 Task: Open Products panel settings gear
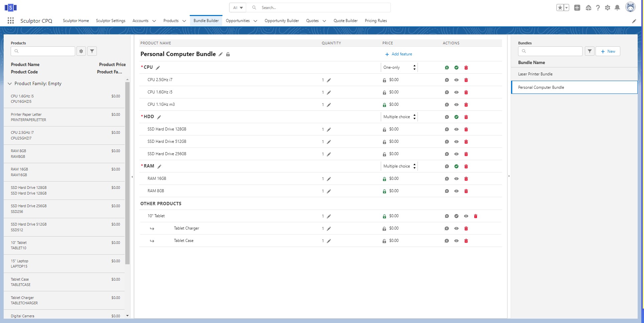pyautogui.click(x=81, y=51)
